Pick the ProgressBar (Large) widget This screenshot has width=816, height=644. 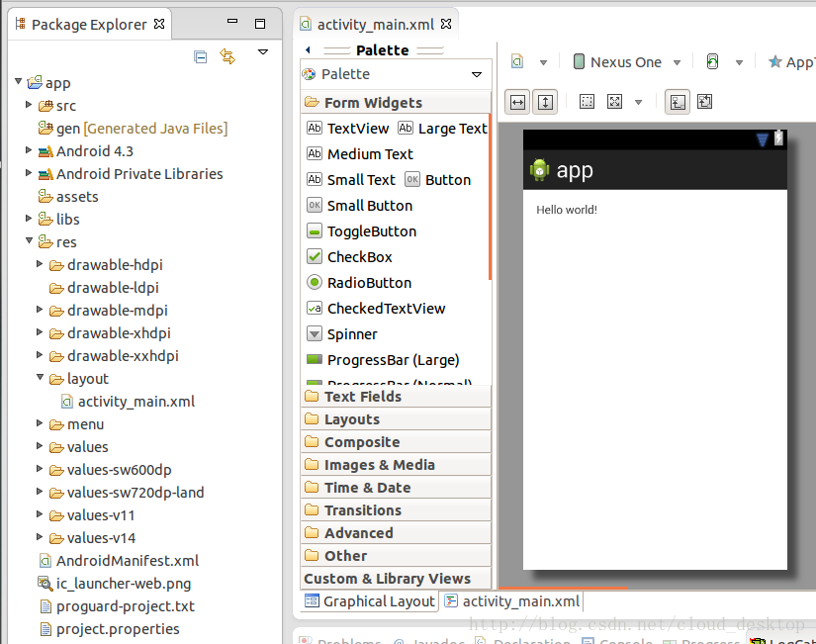pos(383,360)
